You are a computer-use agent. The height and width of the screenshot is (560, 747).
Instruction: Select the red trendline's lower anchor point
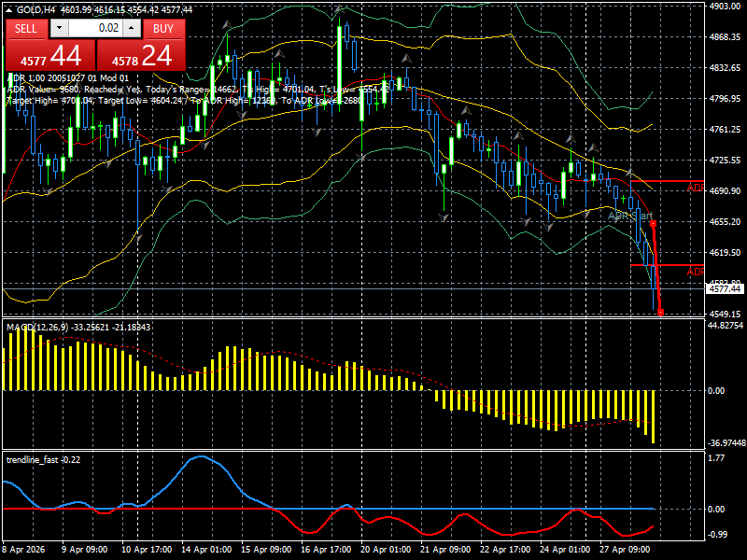pos(661,313)
